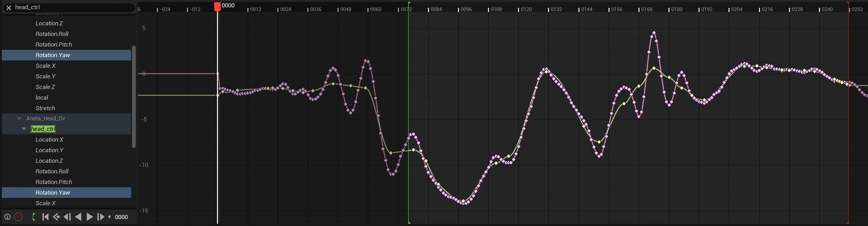Select the lower Location.Y channel

click(x=49, y=150)
